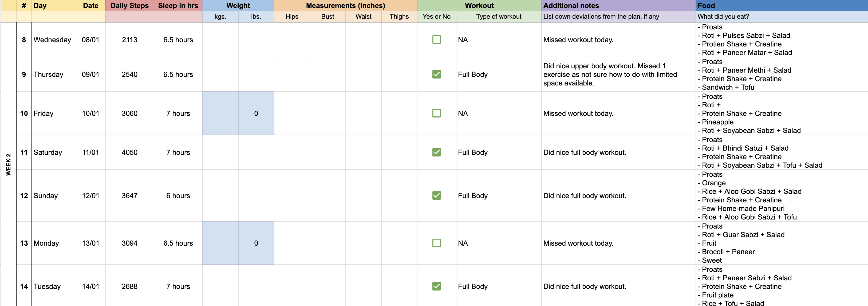Screen dimensions: 868x306
Task: Click the Measurements (inches) header
Action: click(x=345, y=6)
